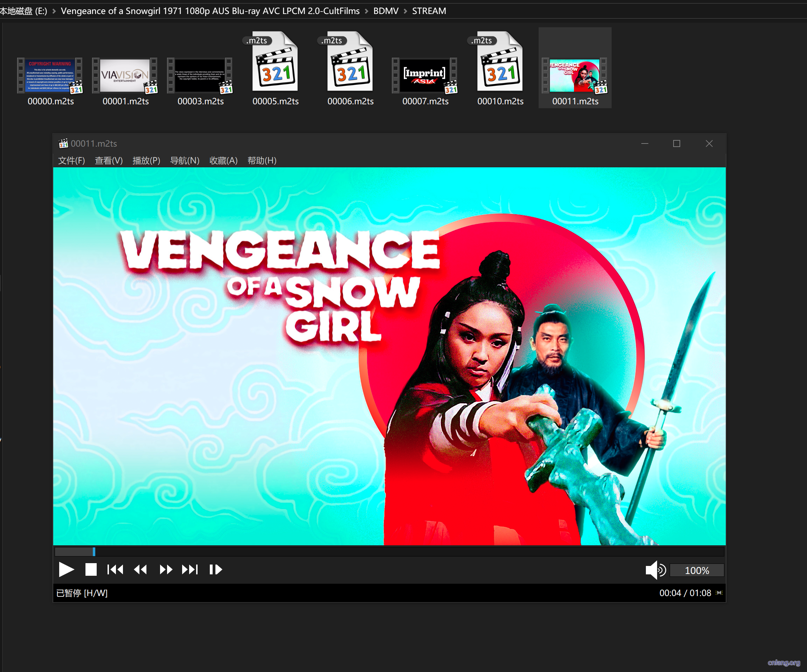
Task: Skip to previous track button
Action: 115,569
